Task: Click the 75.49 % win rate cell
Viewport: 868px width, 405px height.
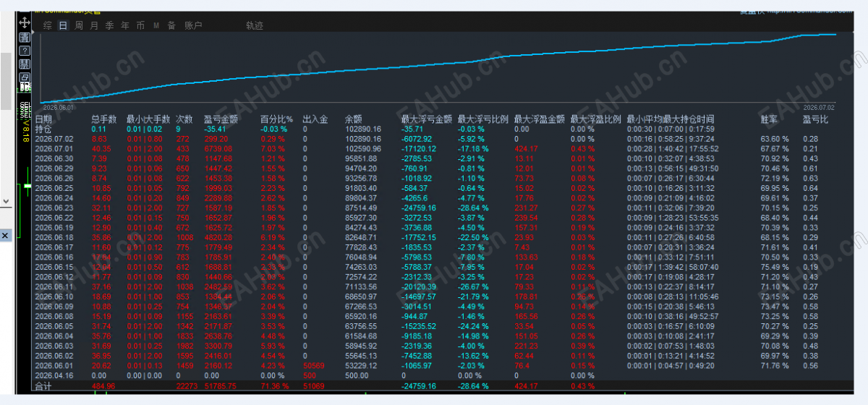Action: (775, 267)
